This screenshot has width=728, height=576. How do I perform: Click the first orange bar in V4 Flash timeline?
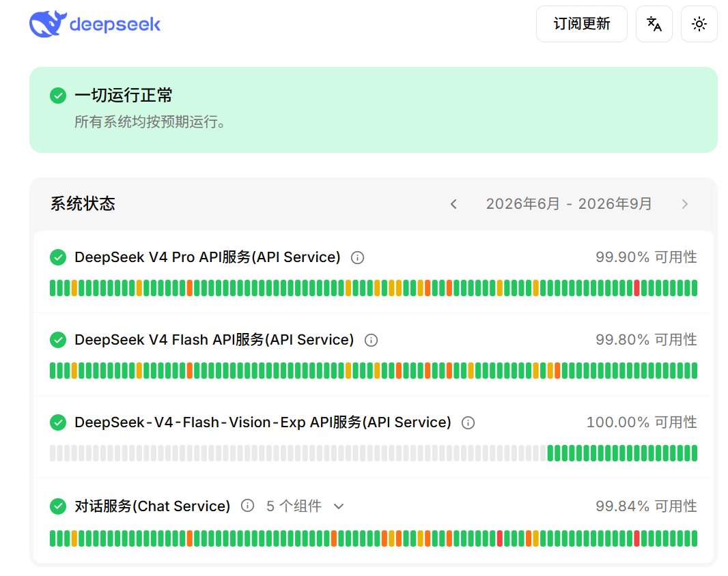(x=189, y=371)
